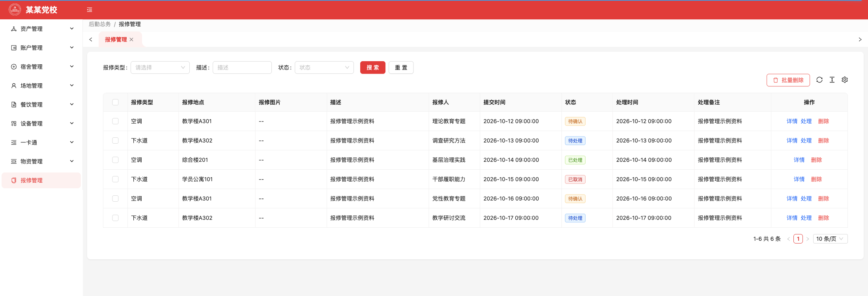This screenshot has height=296, width=868.
Task: Click the school logo emblem
Action: 15,9
